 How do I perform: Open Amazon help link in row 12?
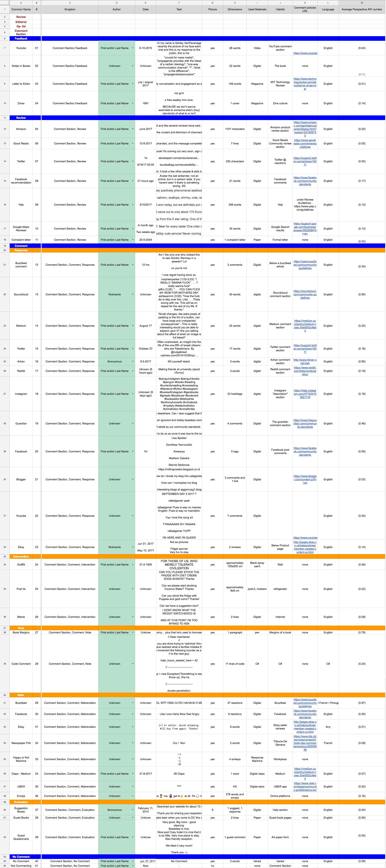click(x=305, y=129)
